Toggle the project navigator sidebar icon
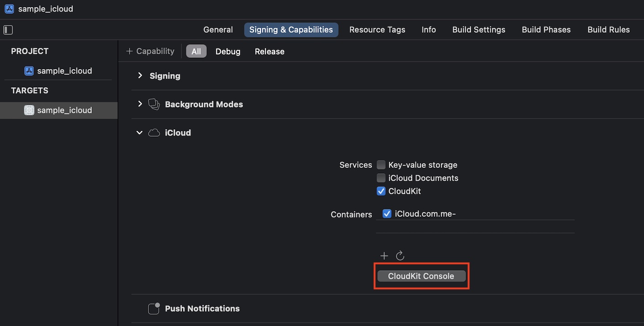This screenshot has height=326, width=644. point(8,30)
